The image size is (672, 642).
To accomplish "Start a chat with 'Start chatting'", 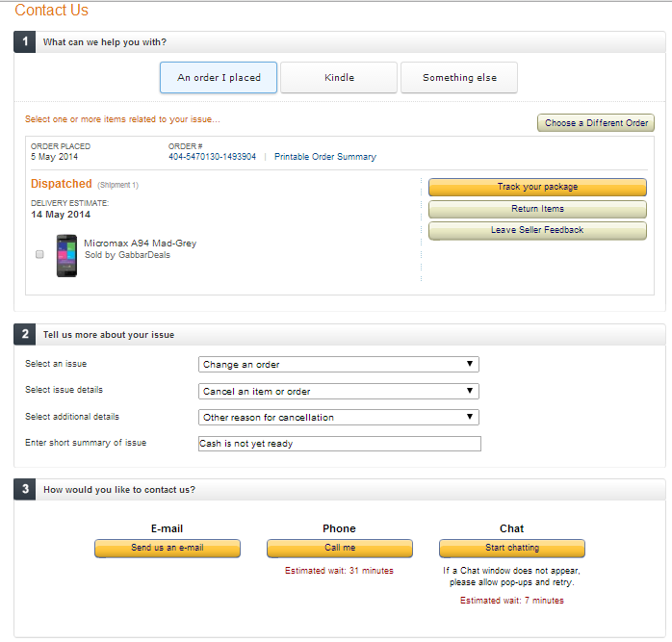I will [x=512, y=548].
